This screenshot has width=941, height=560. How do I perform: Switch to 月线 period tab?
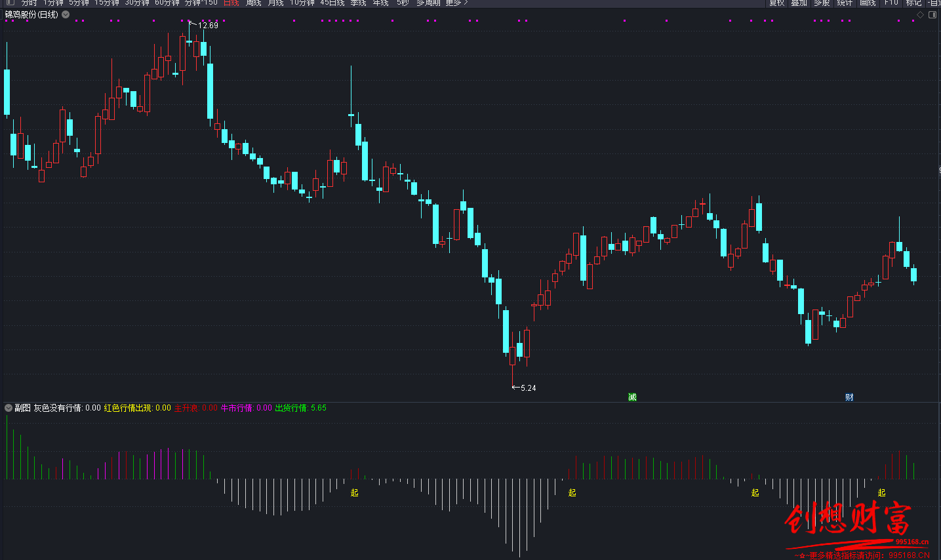[x=276, y=3]
